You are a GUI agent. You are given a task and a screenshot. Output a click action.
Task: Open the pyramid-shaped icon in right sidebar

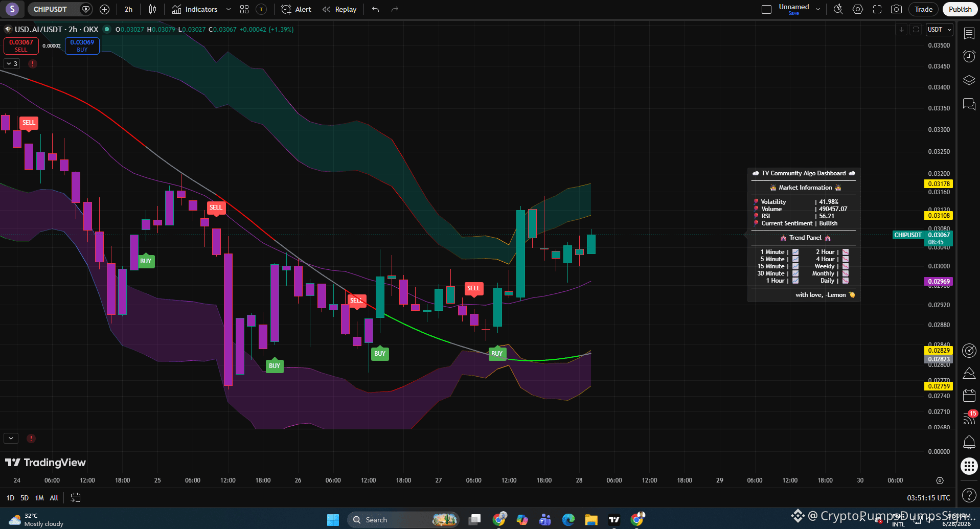(969, 373)
